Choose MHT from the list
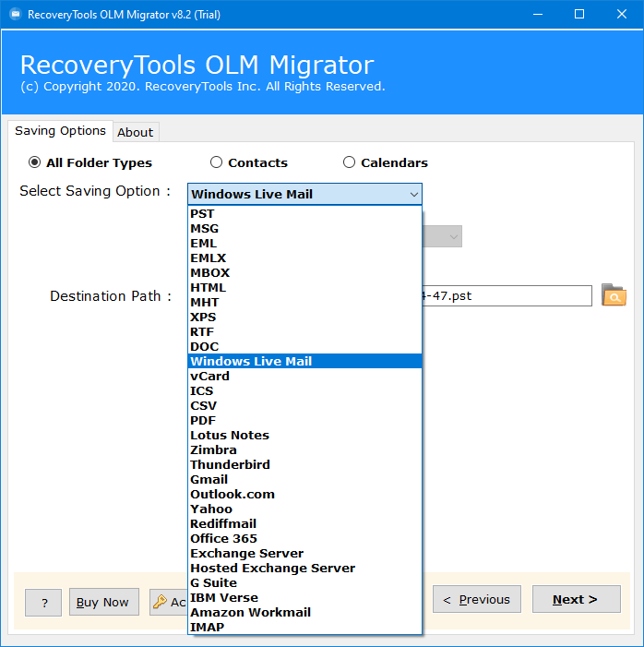Screen dimensions: 644x647 pyautogui.click(x=304, y=303)
